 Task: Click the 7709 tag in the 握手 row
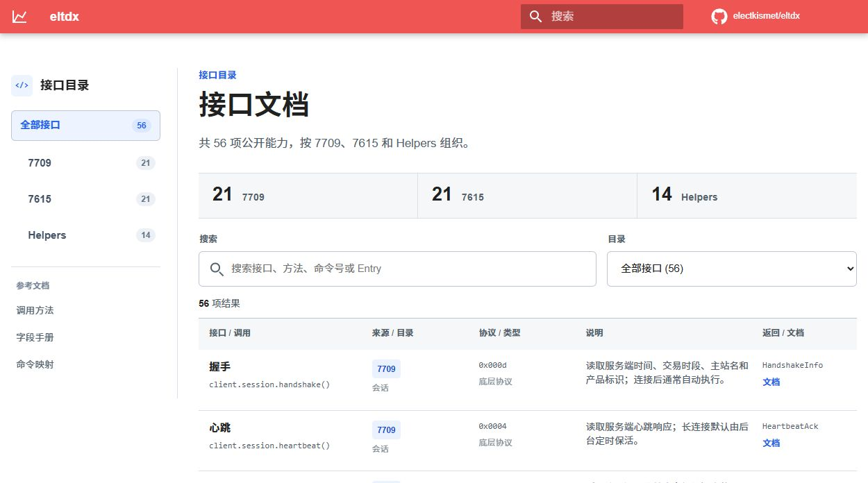pyautogui.click(x=386, y=368)
